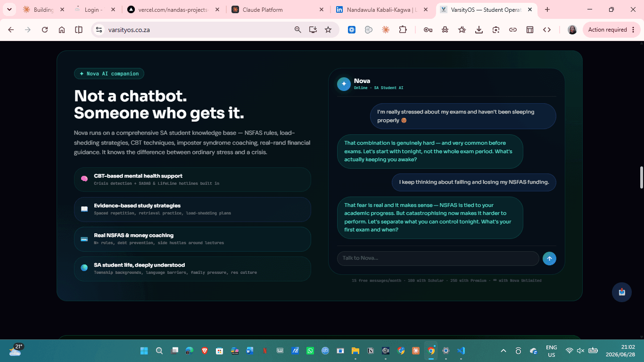The height and width of the screenshot is (362, 644).
Task: Open the password manager key icon
Action: tap(428, 30)
